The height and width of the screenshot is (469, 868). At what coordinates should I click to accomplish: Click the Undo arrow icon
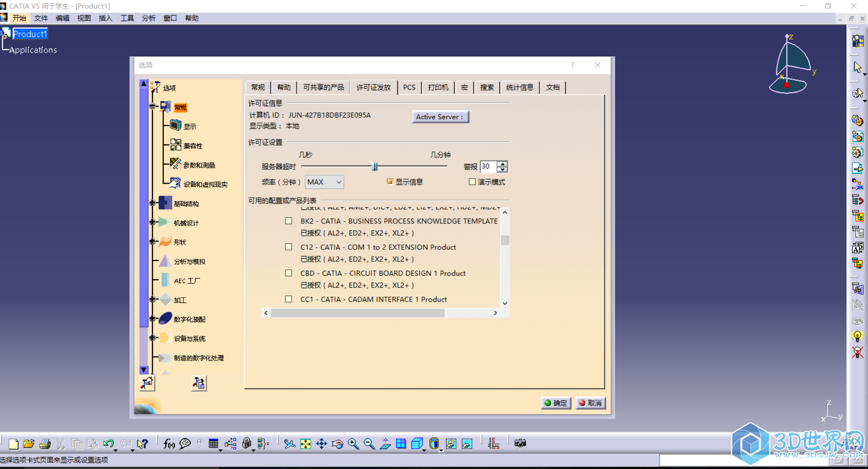click(108, 444)
